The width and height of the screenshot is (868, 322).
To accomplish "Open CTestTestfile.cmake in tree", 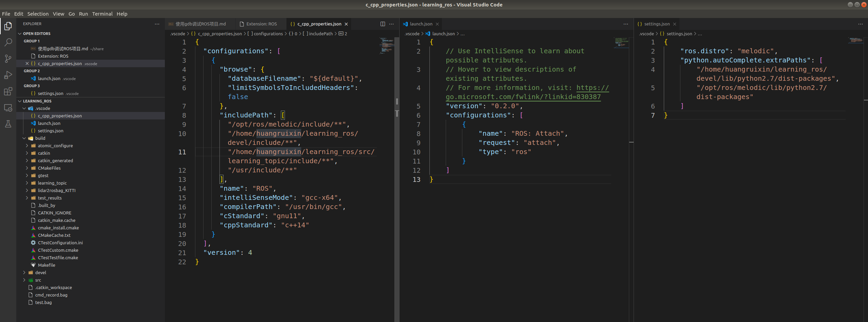I will pos(58,258).
